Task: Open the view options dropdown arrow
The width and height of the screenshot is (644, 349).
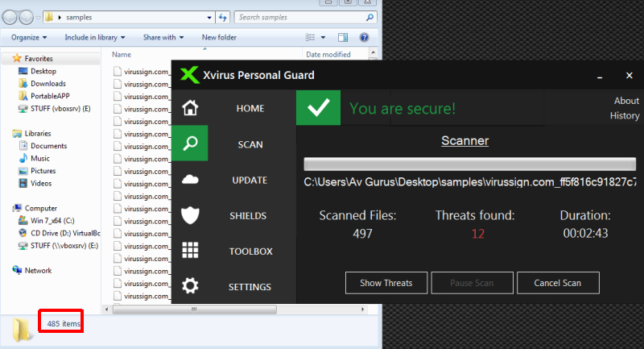Action: pyautogui.click(x=324, y=37)
